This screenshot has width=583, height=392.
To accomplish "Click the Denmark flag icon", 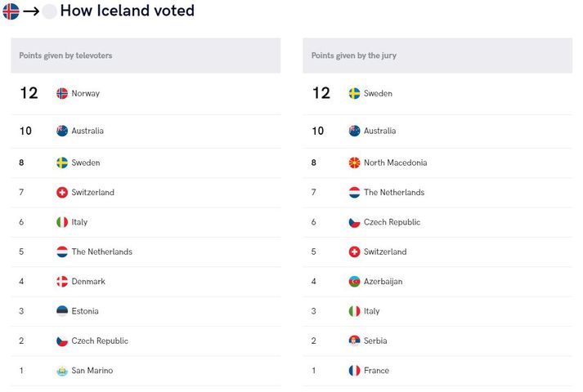I will pos(62,282).
